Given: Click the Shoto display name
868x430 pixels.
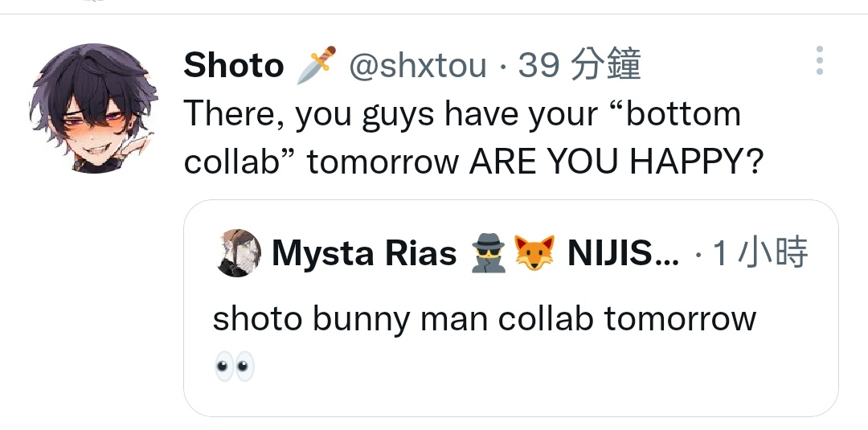Looking at the screenshot, I should [234, 65].
